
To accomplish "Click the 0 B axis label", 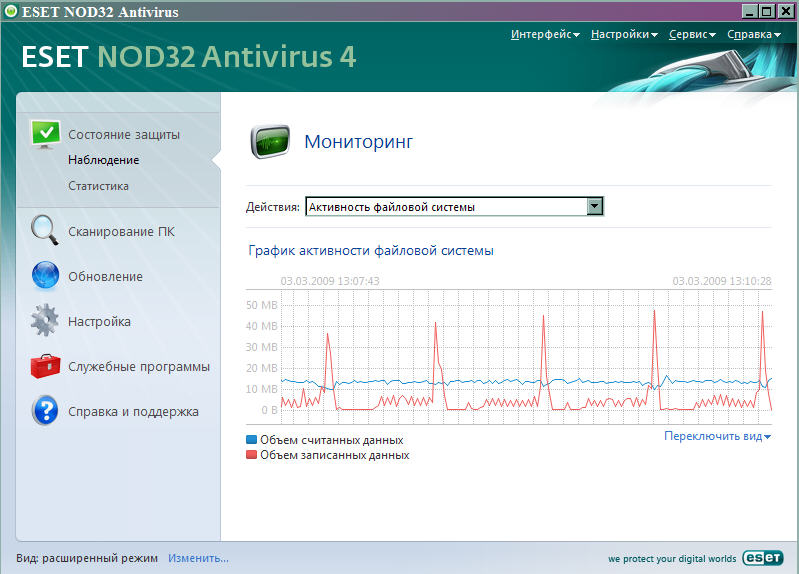I will pyautogui.click(x=269, y=410).
